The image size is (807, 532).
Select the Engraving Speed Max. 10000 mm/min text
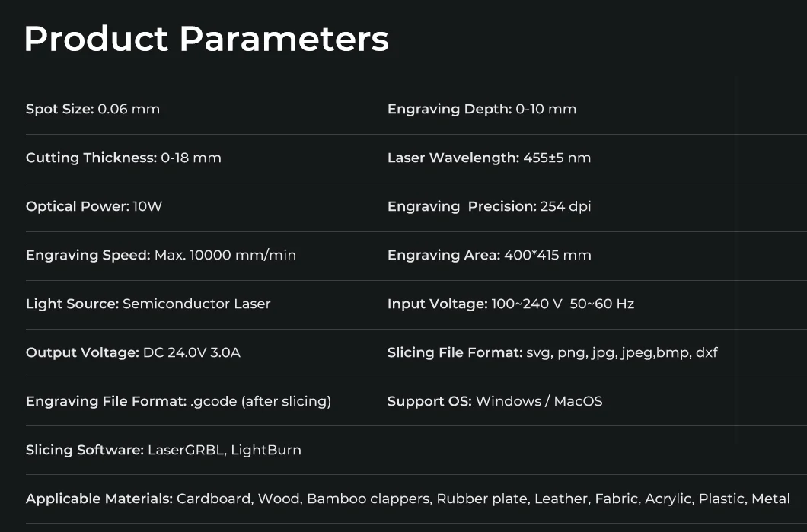point(161,255)
